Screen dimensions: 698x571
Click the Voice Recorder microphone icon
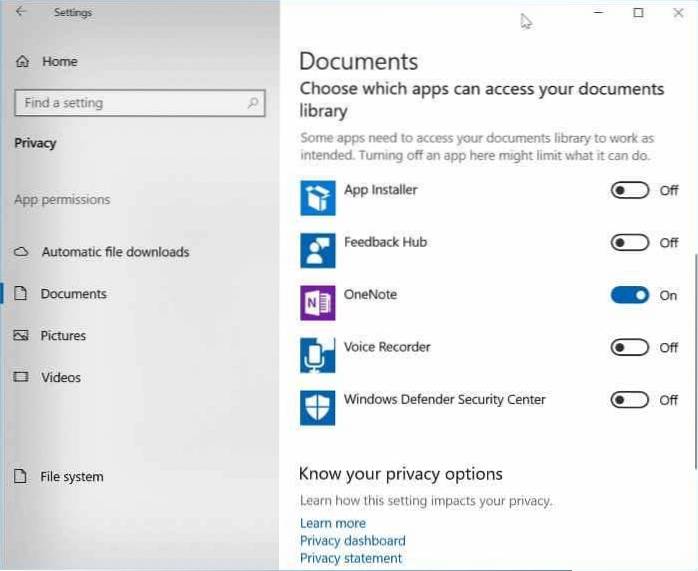point(318,355)
